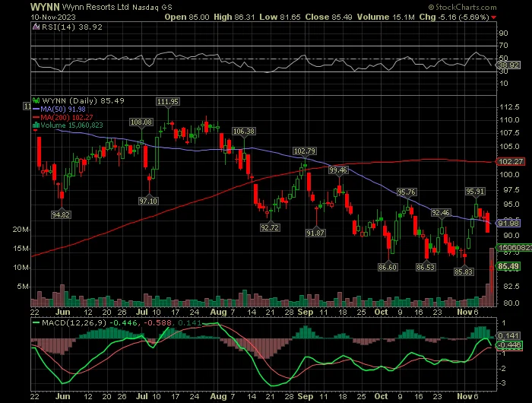Click the 97.10 low price label
This screenshot has height=403, width=532.
point(148,201)
